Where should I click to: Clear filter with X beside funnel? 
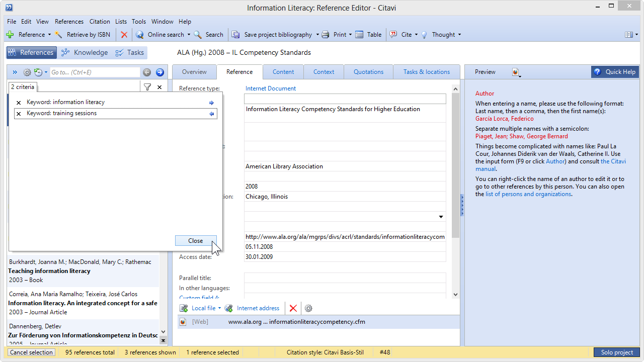click(x=159, y=87)
